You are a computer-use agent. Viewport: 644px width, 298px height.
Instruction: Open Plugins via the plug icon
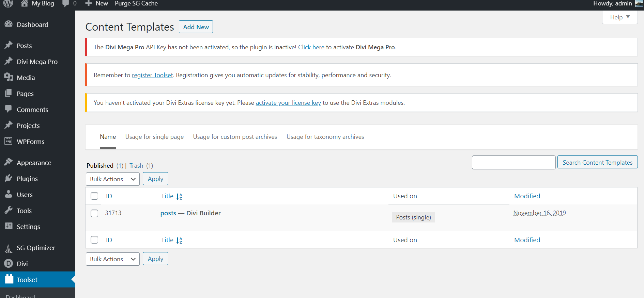point(9,178)
